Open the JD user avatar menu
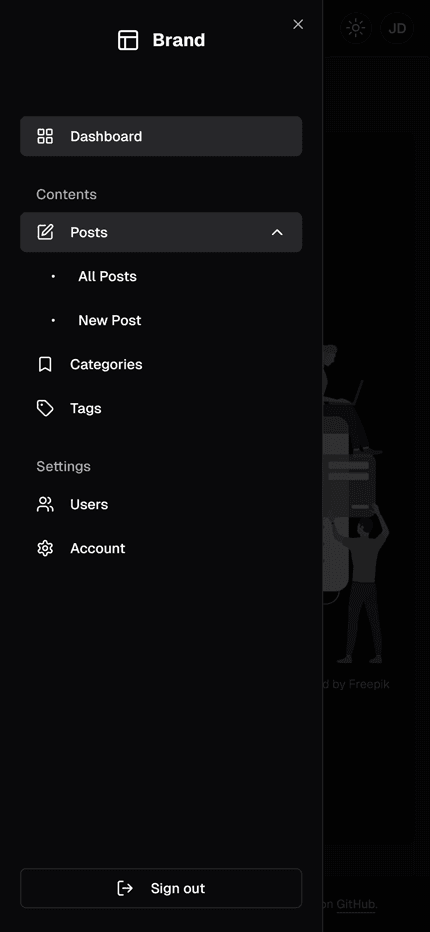430x932 pixels. coord(397,28)
